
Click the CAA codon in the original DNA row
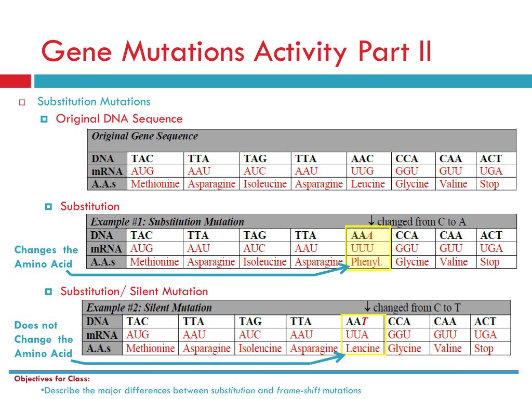click(450, 159)
